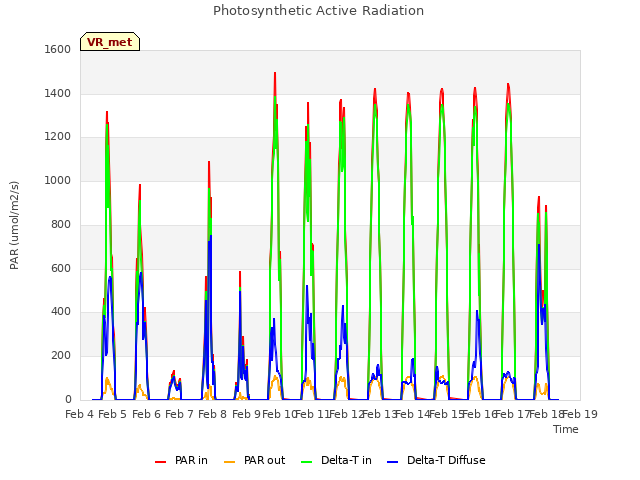Viewport: 640px width, 480px height.
Task: Click the 1200 y-axis tick label
Action: pyautogui.click(x=58, y=137)
